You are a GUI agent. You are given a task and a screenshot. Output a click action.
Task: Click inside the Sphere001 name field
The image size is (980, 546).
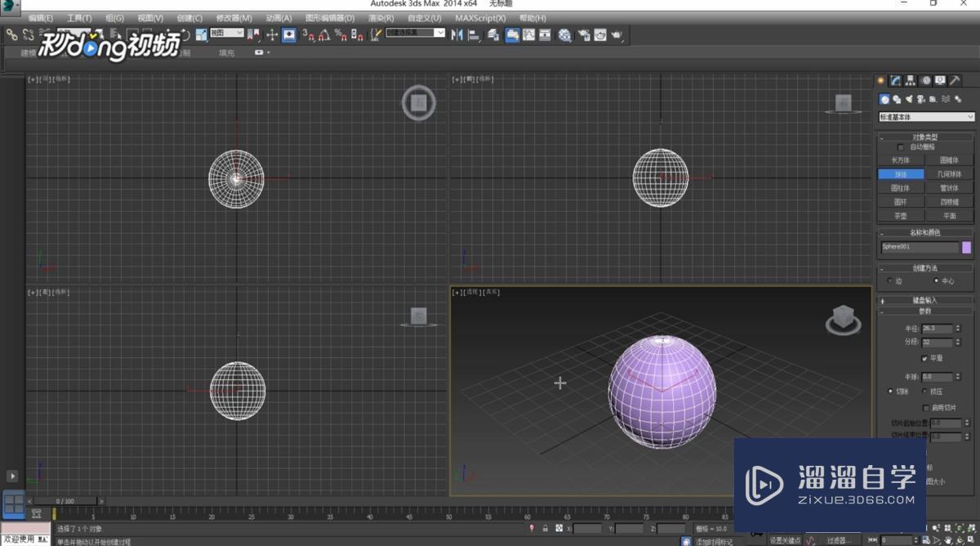pyautogui.click(x=919, y=246)
